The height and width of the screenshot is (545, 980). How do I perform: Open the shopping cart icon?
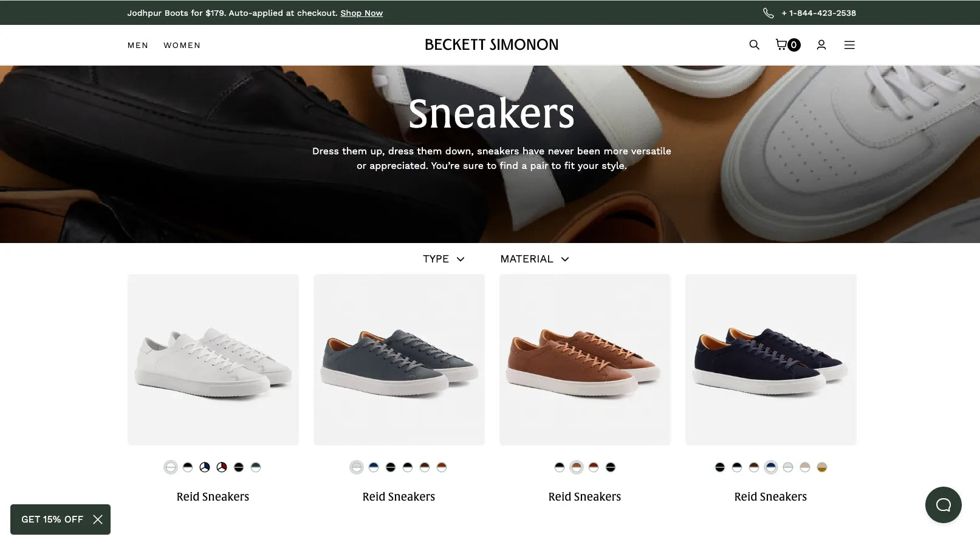click(x=782, y=44)
